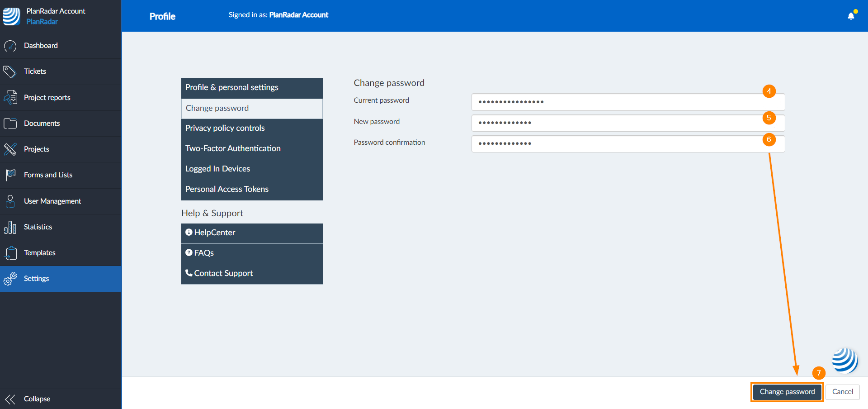
Task: Click the Forms and Lists flag icon
Action: click(10, 175)
